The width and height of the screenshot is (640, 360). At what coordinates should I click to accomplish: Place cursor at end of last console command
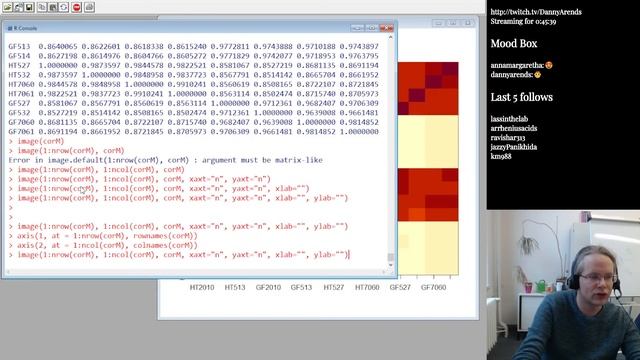349,255
